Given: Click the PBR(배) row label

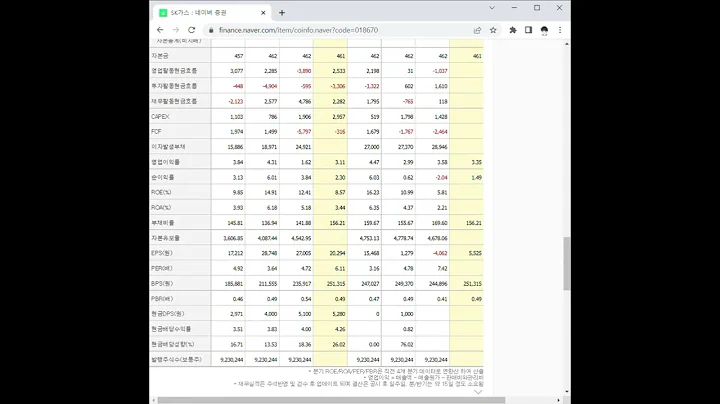Looking at the screenshot, I should (x=162, y=299).
